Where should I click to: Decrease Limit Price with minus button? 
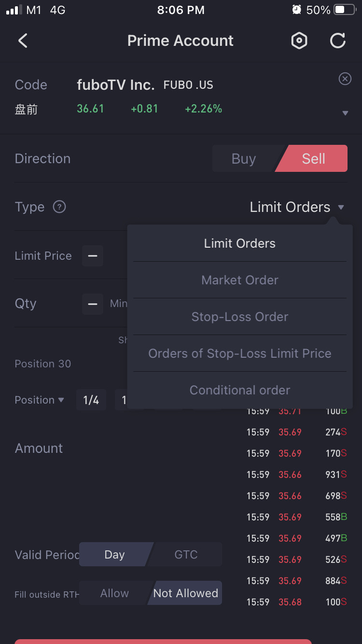point(93,255)
